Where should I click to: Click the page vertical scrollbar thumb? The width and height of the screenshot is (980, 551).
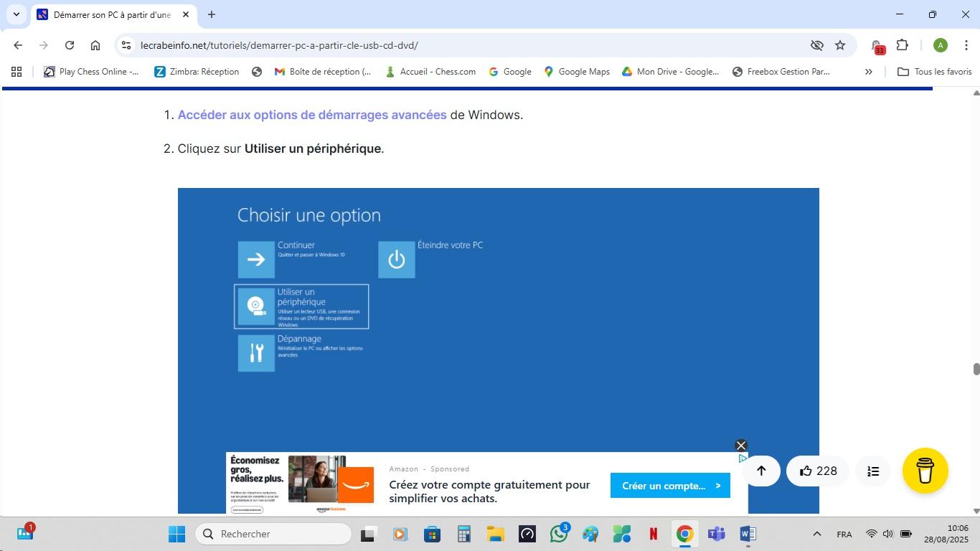[x=976, y=369]
